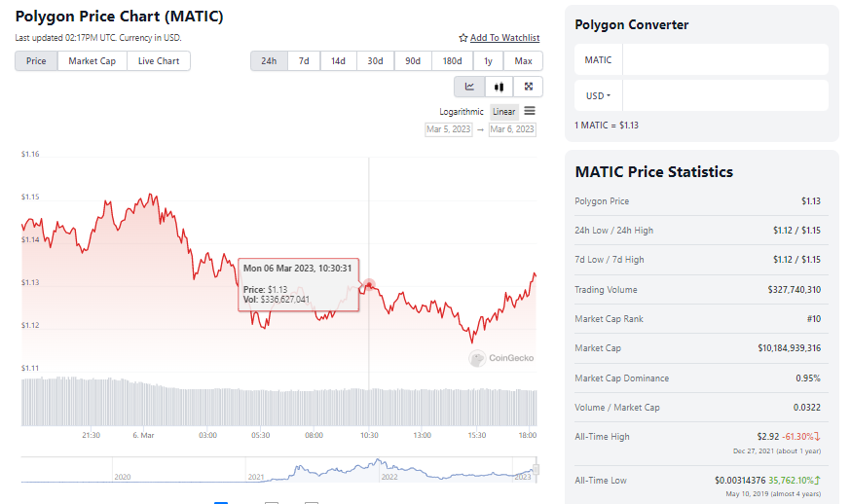Click the MATIC Price Statistics heading

pos(654,172)
